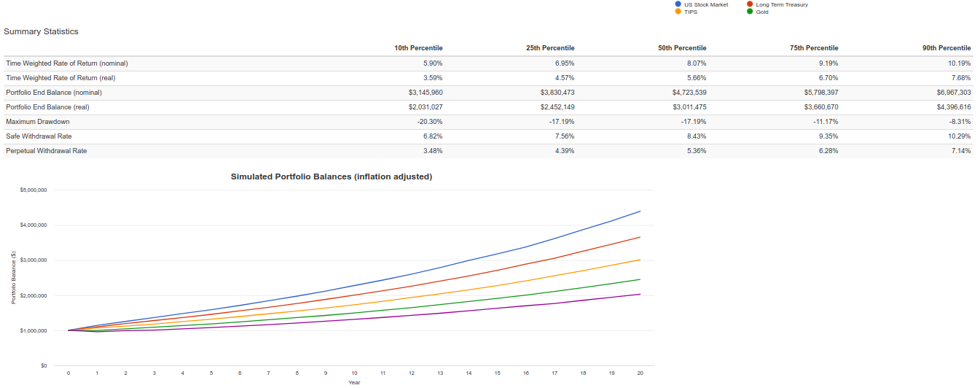Click the Maximum Drawdown row label
The width and height of the screenshot is (980, 388).
pos(38,122)
